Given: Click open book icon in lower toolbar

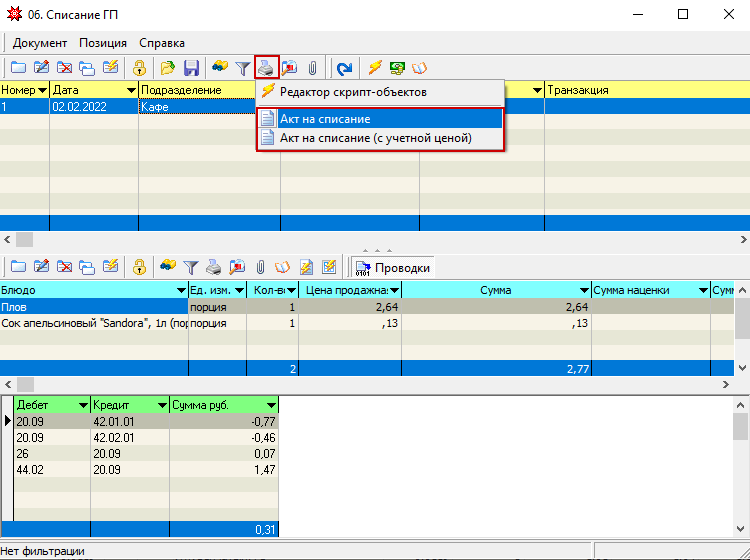Looking at the screenshot, I should coord(282,267).
